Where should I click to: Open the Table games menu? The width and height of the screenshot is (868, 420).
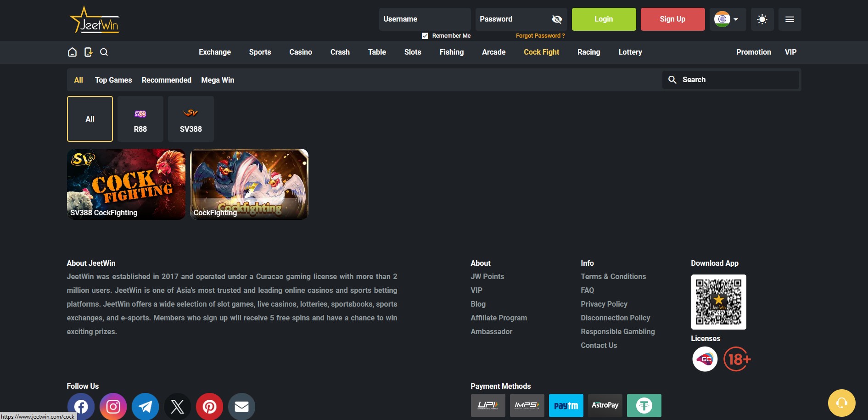(377, 52)
